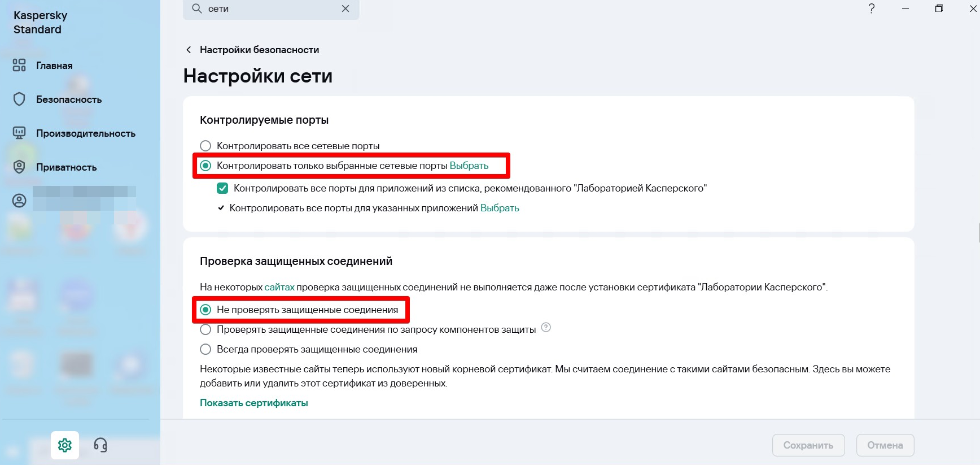
Task: Click the Отмена button
Action: (x=885, y=445)
